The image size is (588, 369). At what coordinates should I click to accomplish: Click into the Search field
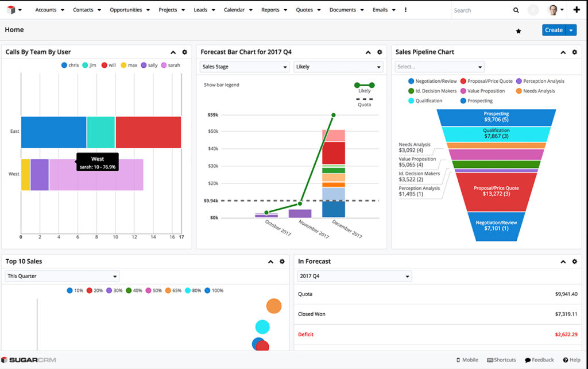(x=479, y=10)
